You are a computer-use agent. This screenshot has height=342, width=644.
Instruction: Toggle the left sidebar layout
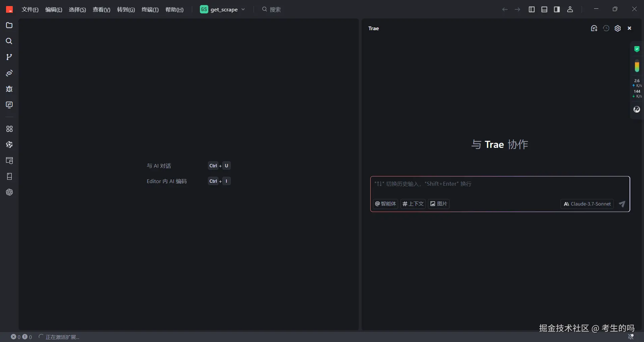(x=532, y=9)
